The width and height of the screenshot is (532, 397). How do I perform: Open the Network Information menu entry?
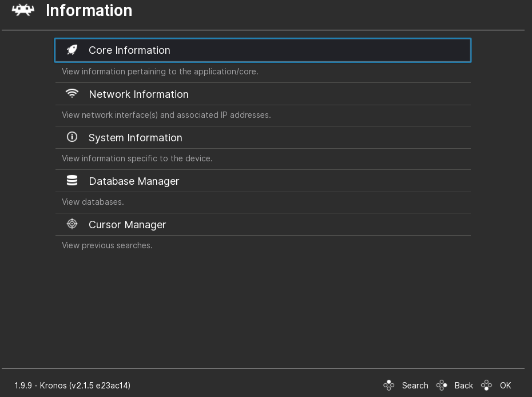(x=138, y=94)
